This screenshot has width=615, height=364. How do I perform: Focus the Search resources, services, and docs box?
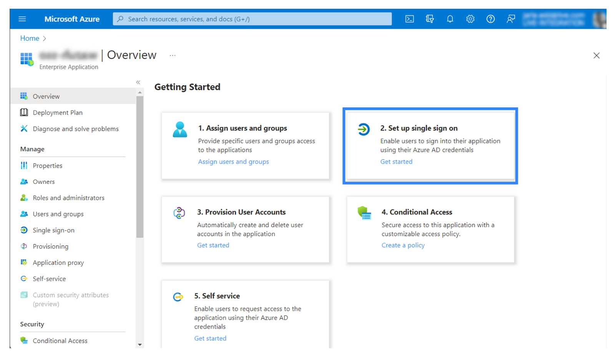[x=252, y=19]
